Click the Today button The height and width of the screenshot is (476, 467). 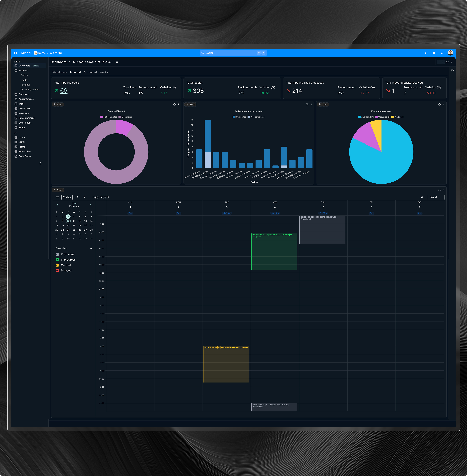tap(67, 197)
